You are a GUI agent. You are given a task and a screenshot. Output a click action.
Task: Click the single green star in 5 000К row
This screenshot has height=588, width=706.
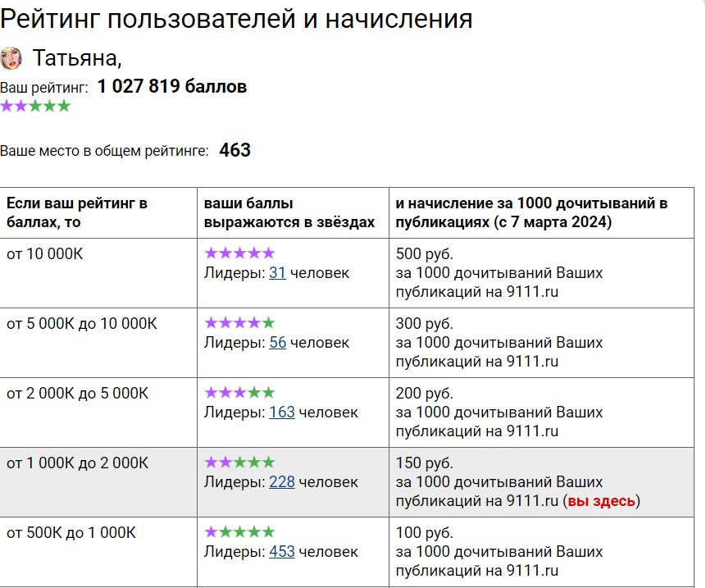pyautogui.click(x=269, y=322)
